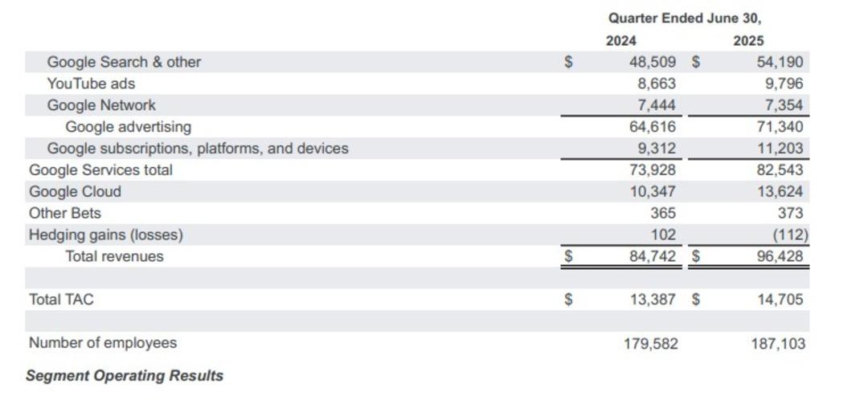The image size is (868, 400).
Task: Select the Total revenues label
Action: tap(115, 256)
